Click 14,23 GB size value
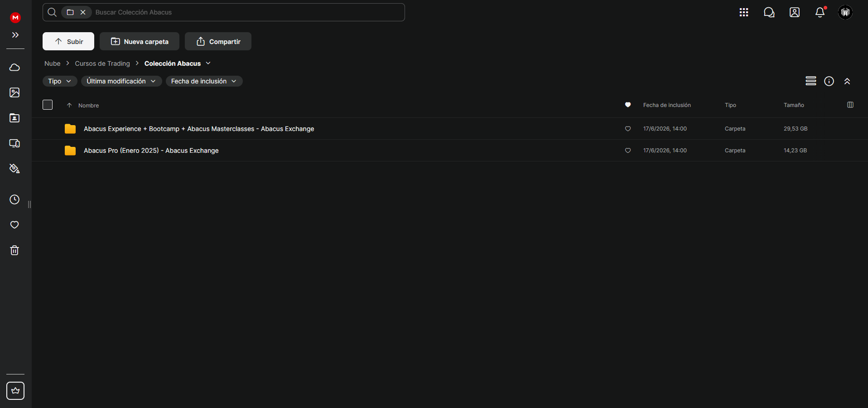This screenshot has height=408, width=868. (795, 151)
